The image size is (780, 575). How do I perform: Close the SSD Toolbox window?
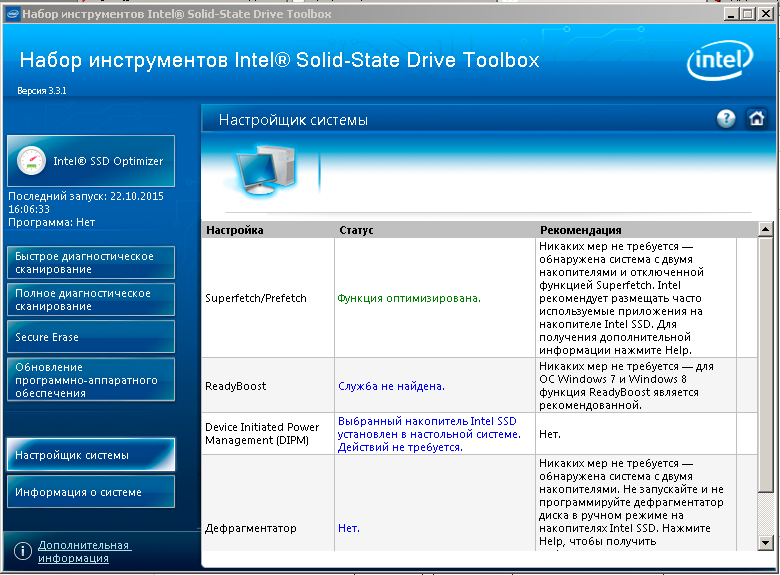(x=766, y=14)
